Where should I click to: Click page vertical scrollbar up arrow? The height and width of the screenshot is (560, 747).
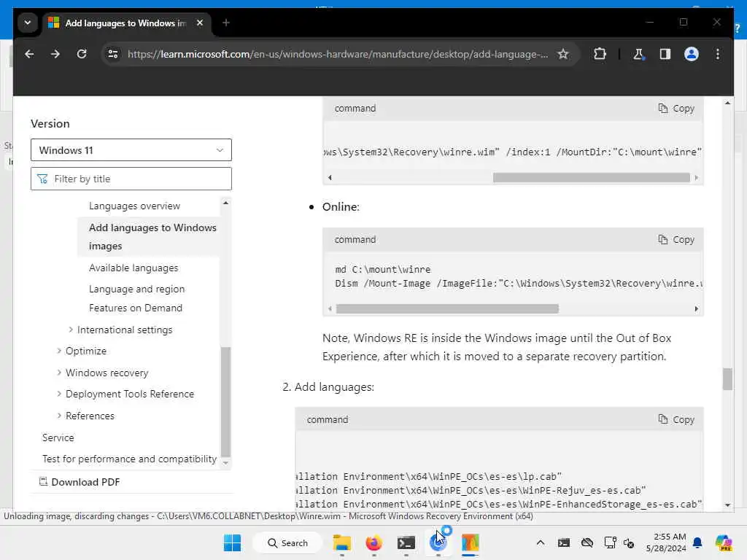click(727, 103)
